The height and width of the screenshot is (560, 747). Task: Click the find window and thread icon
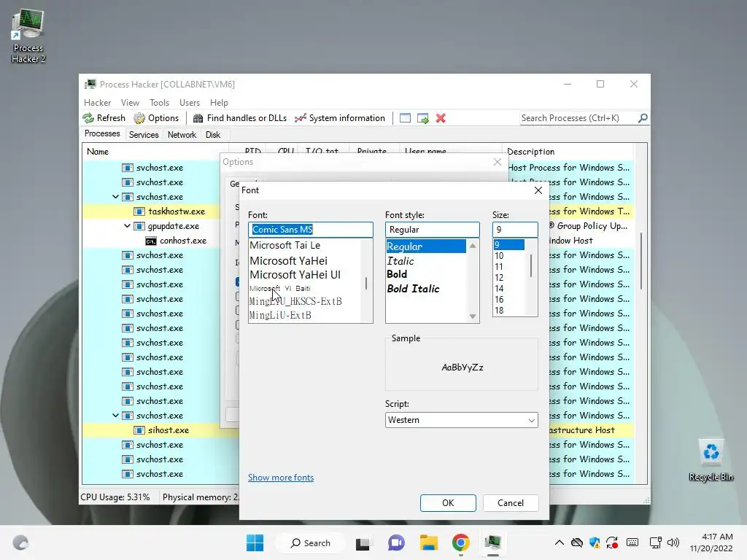point(422,118)
